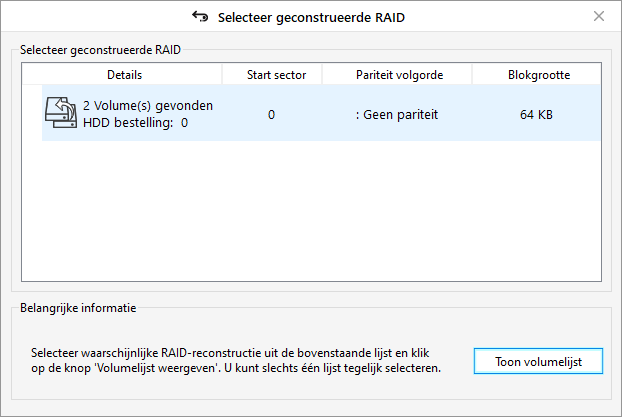Viewport: 622px width, 417px height.
Task: Click the dialog title 'Selecteer geconstrueerde RAID'
Action: pos(311,17)
